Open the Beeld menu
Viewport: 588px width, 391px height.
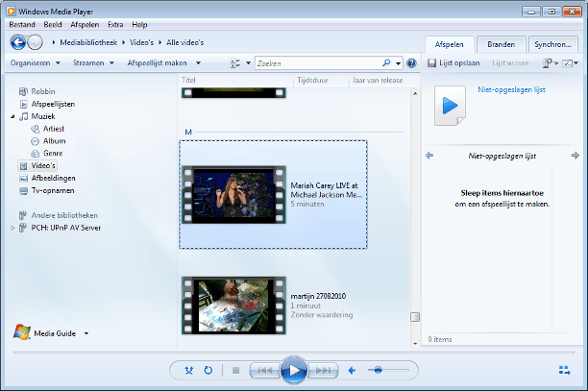(x=53, y=24)
